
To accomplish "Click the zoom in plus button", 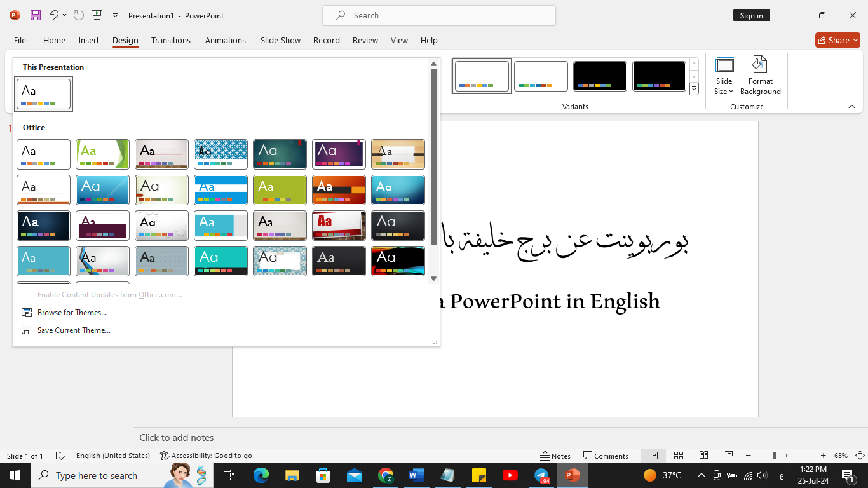I will pos(824,456).
